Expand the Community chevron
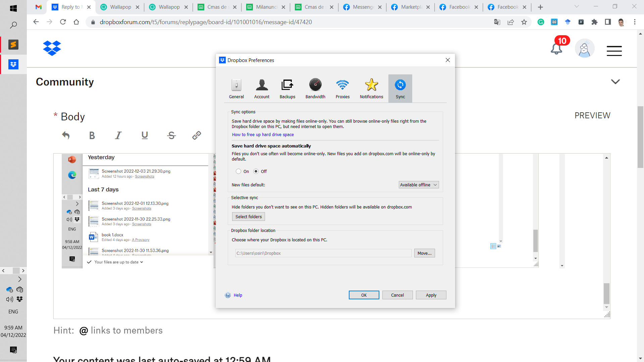This screenshot has width=644, height=362. pyautogui.click(x=615, y=81)
